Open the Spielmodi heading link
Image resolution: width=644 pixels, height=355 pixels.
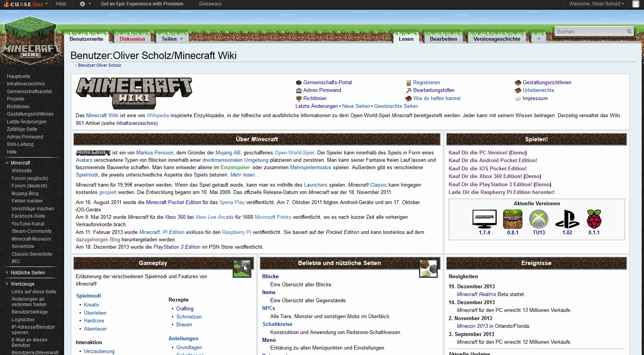point(89,296)
